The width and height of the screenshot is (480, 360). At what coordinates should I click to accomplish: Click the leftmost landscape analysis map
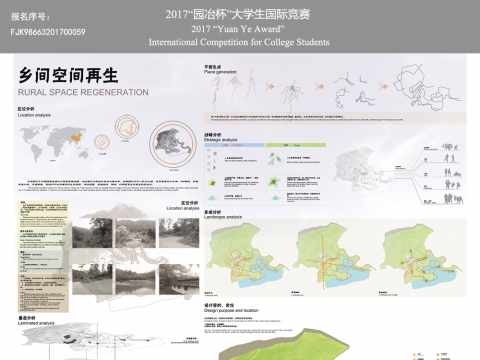click(246, 256)
